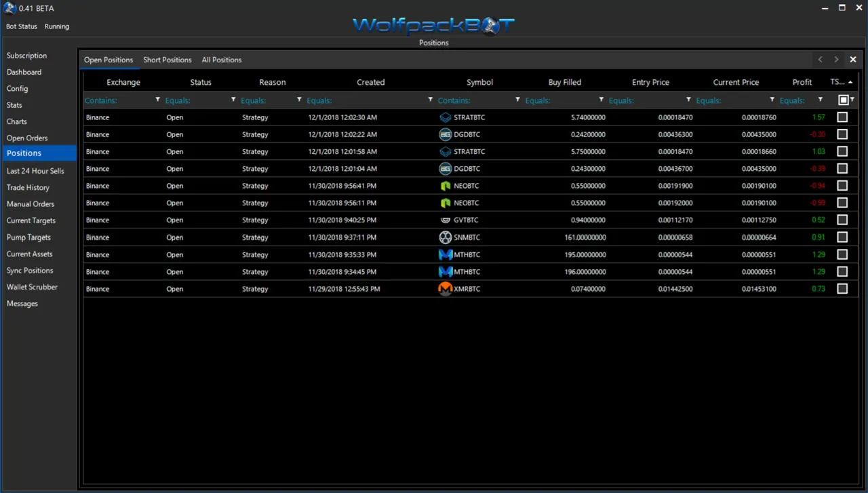The width and height of the screenshot is (868, 493).
Task: Select the XMRBTC symbol cell
Action: click(479, 289)
